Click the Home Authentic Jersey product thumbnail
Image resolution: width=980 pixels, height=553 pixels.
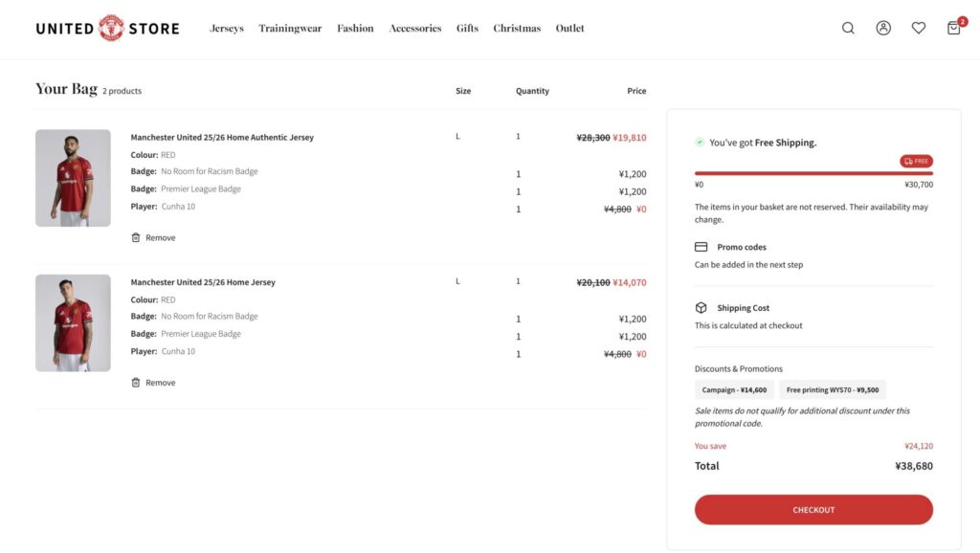click(73, 178)
